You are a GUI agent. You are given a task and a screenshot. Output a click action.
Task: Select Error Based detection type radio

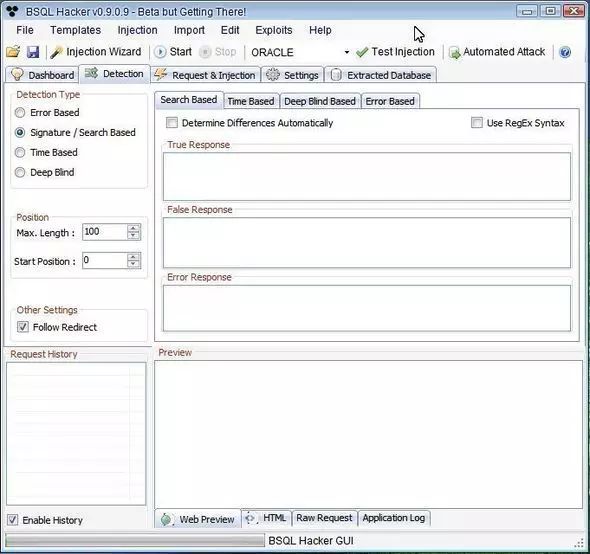point(20,113)
